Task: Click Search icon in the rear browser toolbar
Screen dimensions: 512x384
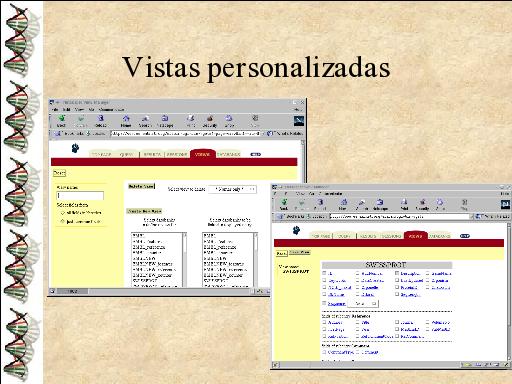Action: pyautogui.click(x=145, y=120)
